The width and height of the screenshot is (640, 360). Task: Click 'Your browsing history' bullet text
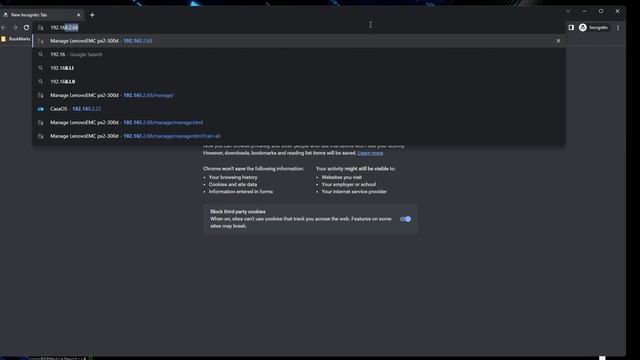(233, 177)
